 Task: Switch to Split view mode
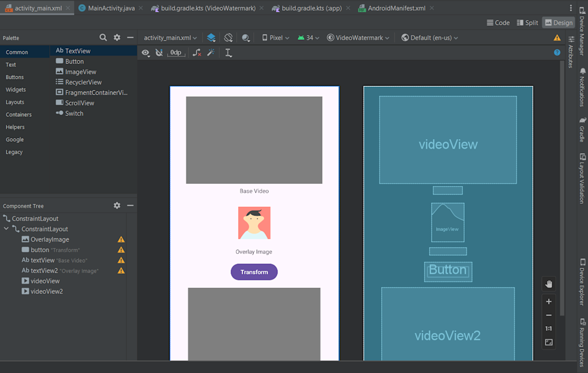[x=527, y=22]
